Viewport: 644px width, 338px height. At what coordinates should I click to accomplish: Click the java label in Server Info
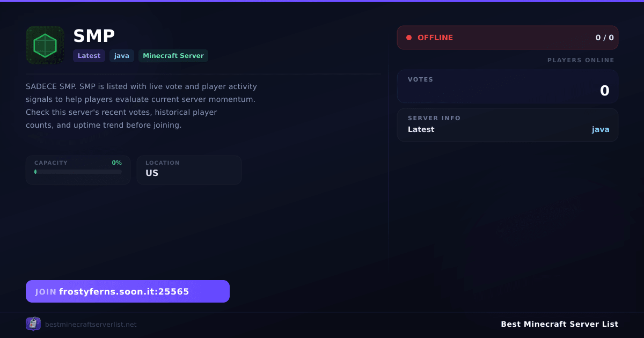click(601, 129)
